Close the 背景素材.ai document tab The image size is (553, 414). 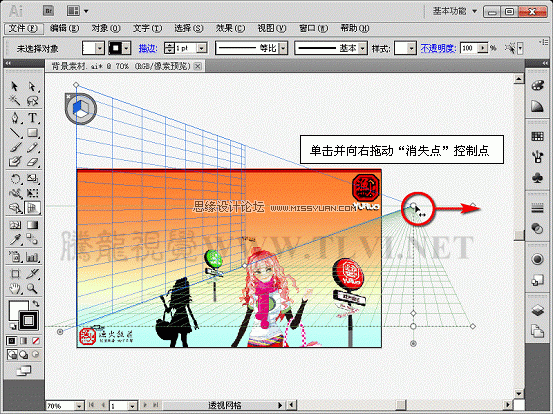(x=198, y=66)
